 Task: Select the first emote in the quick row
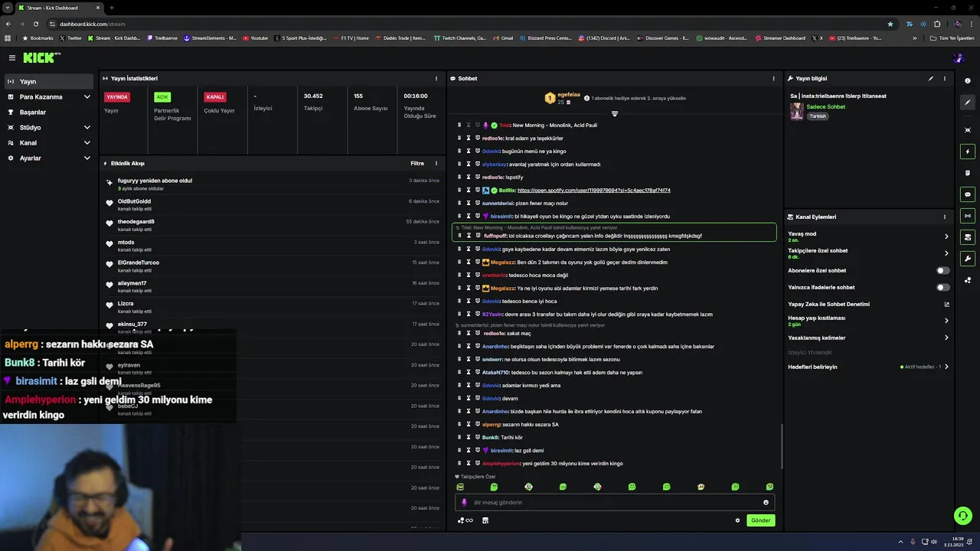click(x=460, y=487)
